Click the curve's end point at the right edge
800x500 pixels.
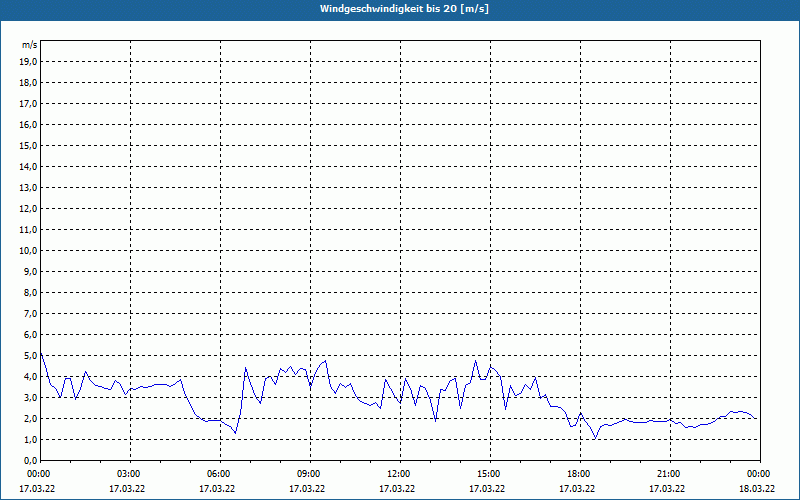point(757,418)
